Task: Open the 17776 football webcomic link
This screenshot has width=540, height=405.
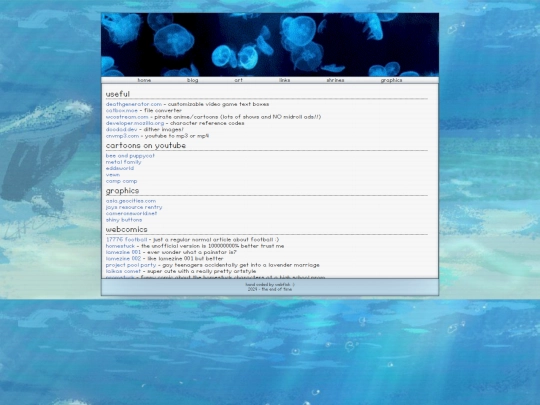Action: coord(126,239)
